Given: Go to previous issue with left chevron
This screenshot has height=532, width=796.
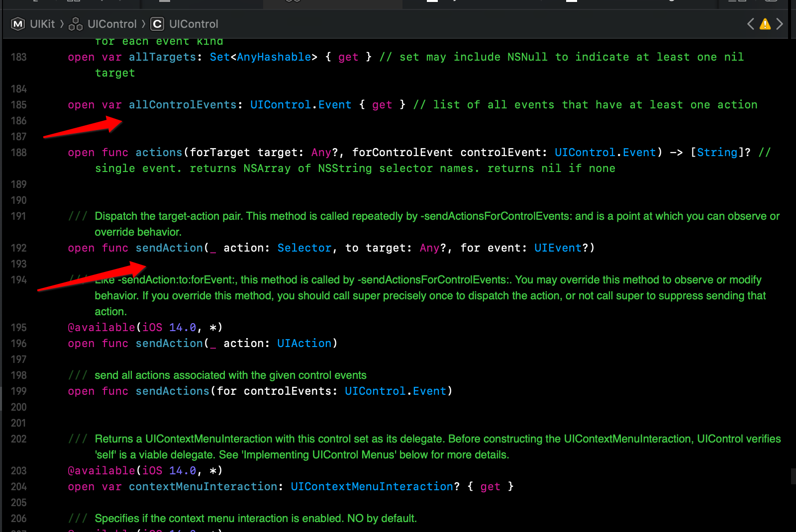Looking at the screenshot, I should coord(751,24).
